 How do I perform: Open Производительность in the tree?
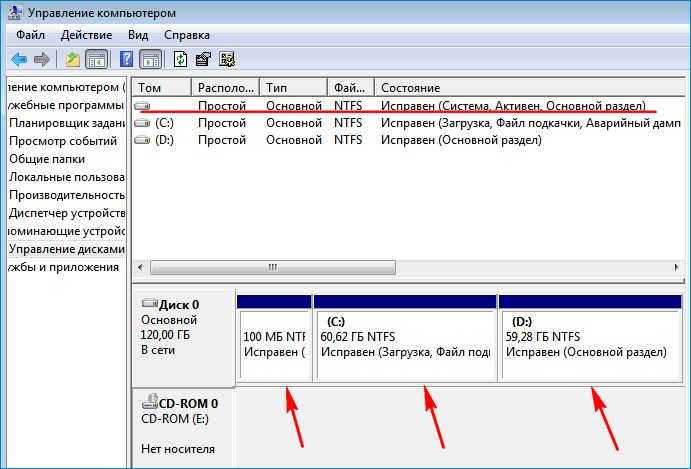[67, 195]
